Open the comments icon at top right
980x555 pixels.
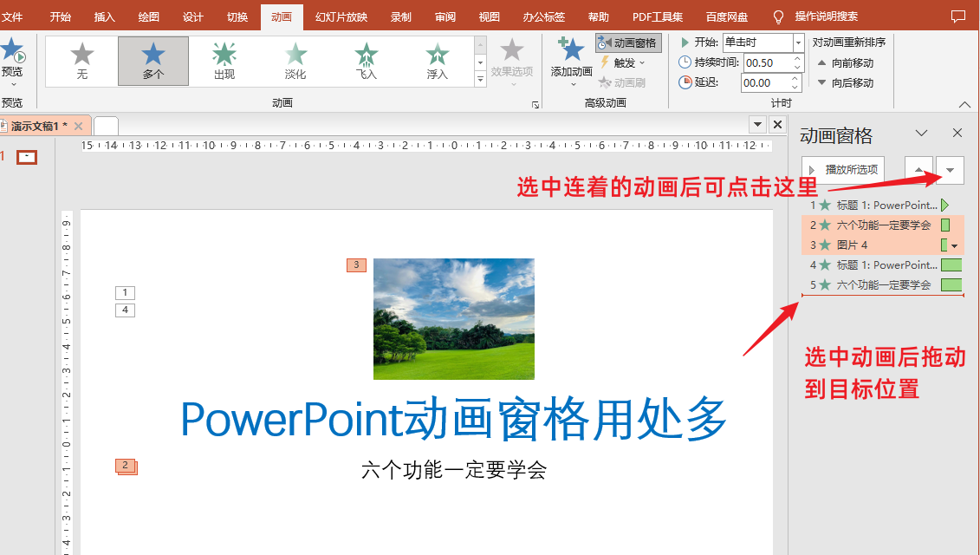click(x=958, y=16)
